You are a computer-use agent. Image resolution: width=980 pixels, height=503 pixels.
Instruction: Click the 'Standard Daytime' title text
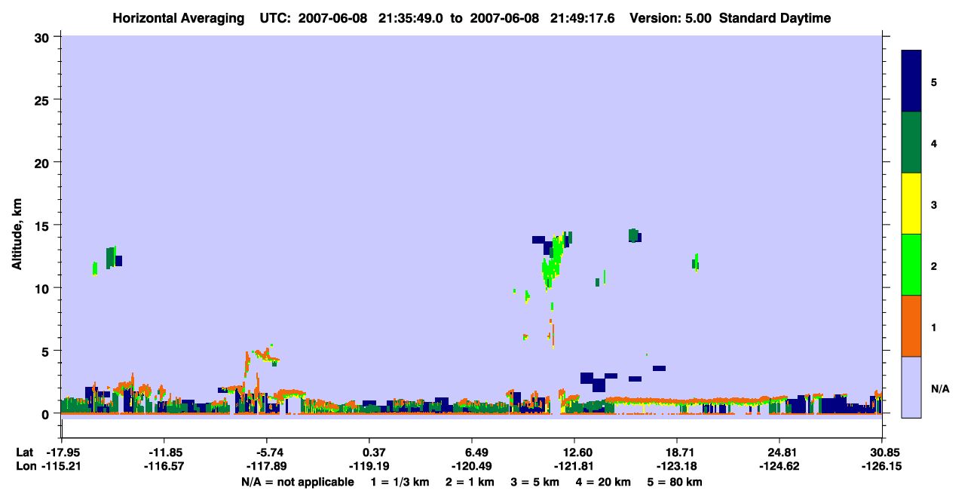coord(775,18)
